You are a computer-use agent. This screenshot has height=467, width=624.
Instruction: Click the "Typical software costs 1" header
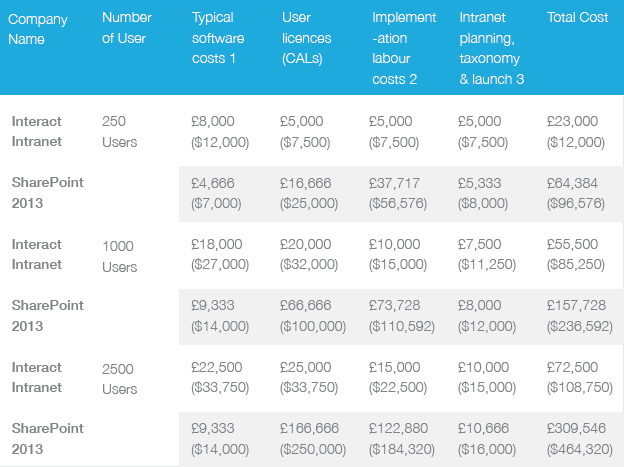point(217,38)
